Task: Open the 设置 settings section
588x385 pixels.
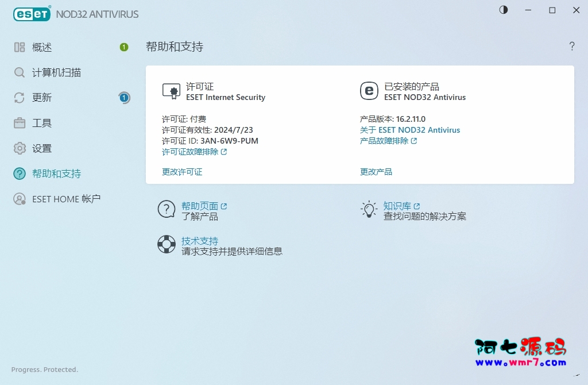Action: click(x=41, y=148)
